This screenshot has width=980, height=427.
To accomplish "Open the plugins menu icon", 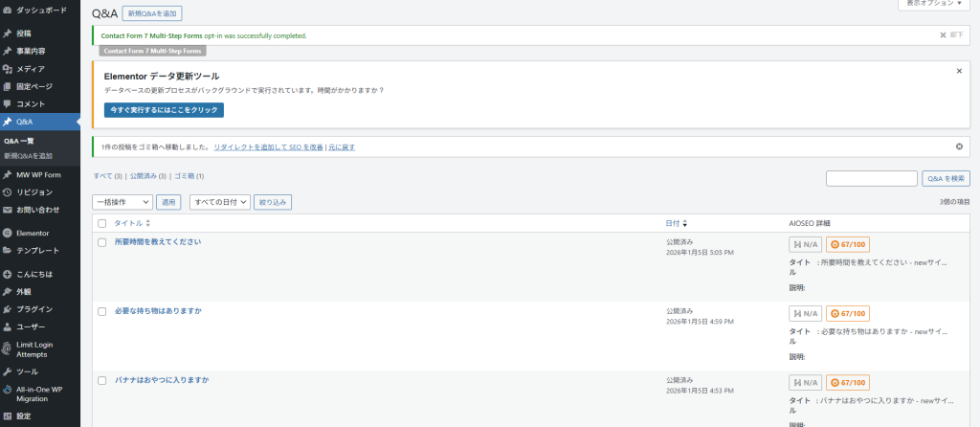I will pyautogui.click(x=8, y=309).
